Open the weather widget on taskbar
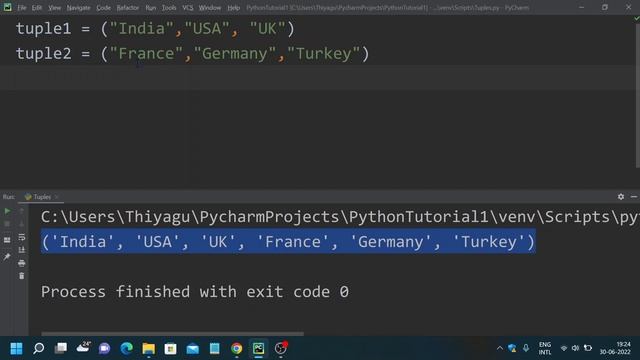 click(83, 348)
